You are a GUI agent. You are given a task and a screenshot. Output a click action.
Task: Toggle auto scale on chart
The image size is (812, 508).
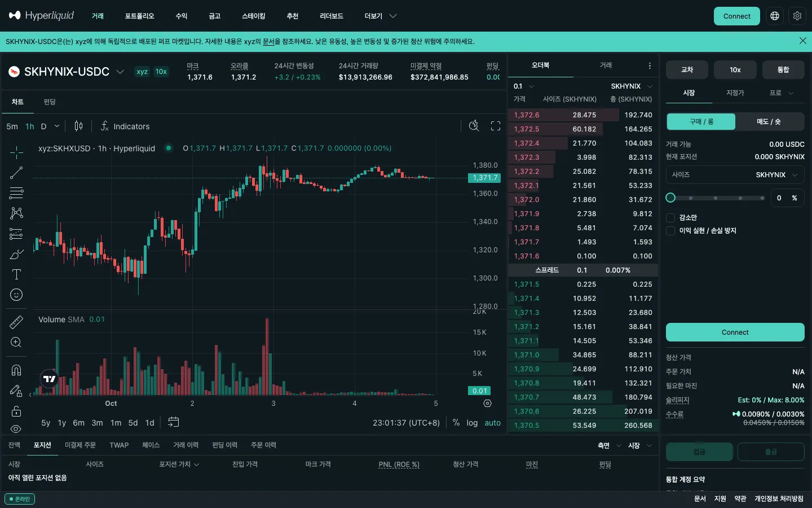493,423
